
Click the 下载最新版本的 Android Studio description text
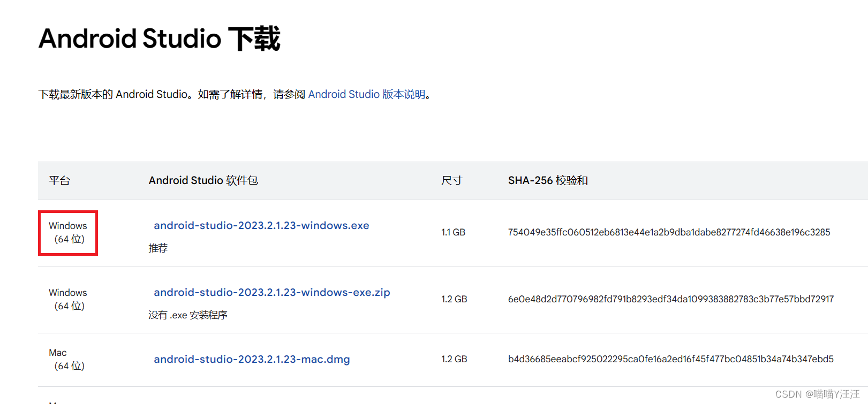tap(235, 94)
